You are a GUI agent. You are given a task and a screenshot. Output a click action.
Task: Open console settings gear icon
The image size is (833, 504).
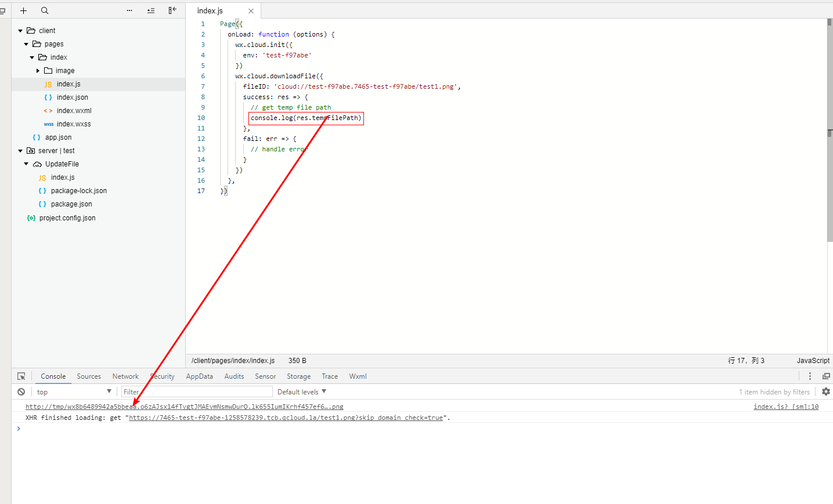pyautogui.click(x=825, y=392)
